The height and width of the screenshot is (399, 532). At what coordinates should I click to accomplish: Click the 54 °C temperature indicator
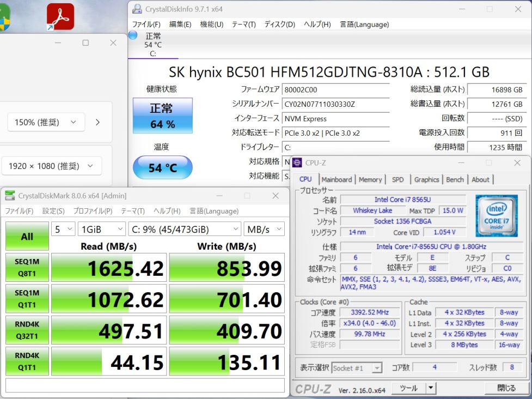(162, 167)
